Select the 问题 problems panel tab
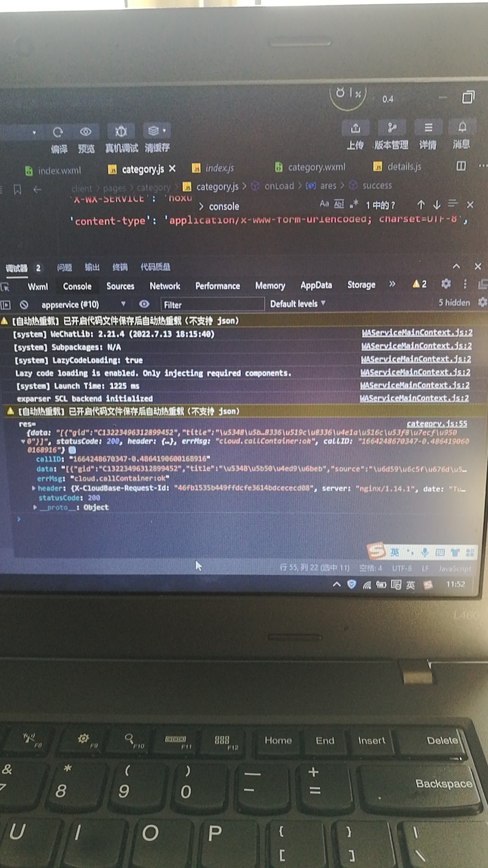The height and width of the screenshot is (868, 488). (x=65, y=268)
